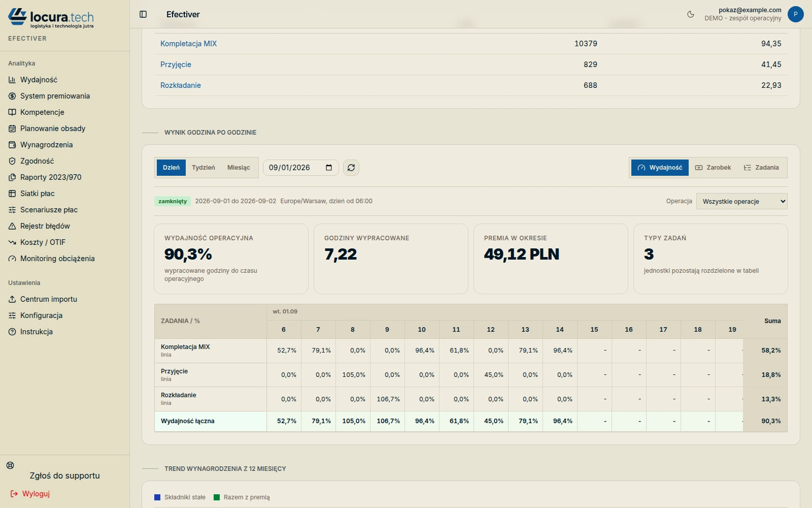Select the Tydzień period toggle
Viewport: 812px width, 508px height.
pyautogui.click(x=204, y=168)
